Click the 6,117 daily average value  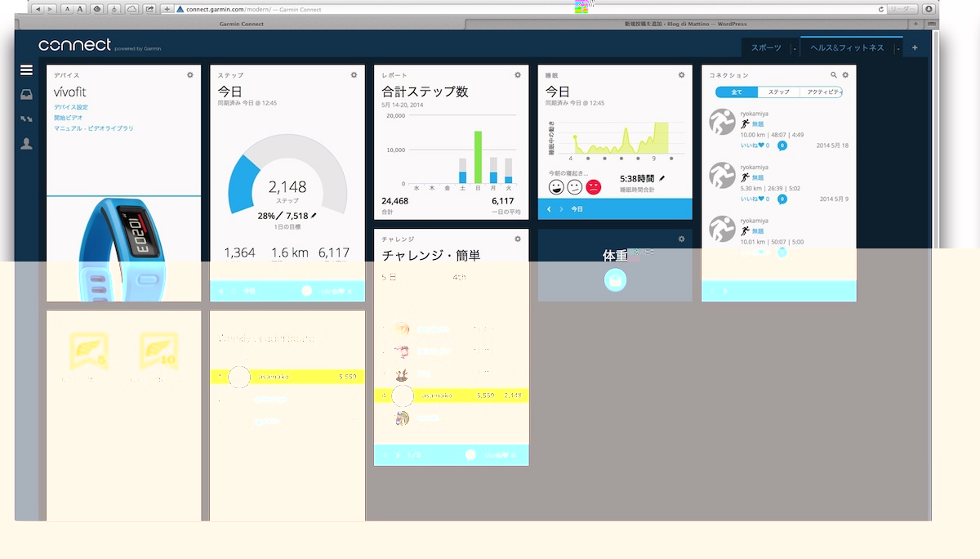click(502, 201)
